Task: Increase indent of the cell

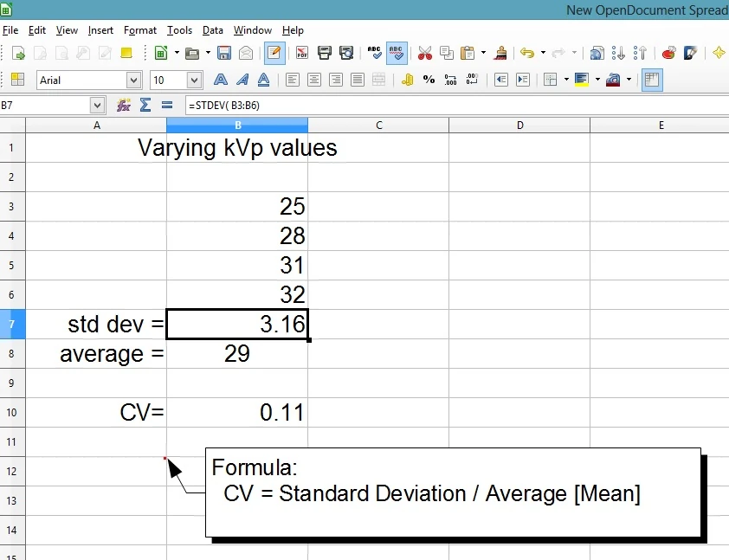Action: coord(523,80)
